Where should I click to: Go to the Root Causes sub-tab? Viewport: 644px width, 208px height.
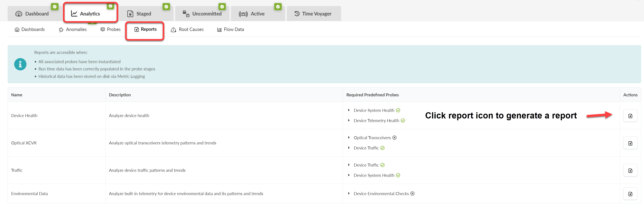pyautogui.click(x=187, y=30)
